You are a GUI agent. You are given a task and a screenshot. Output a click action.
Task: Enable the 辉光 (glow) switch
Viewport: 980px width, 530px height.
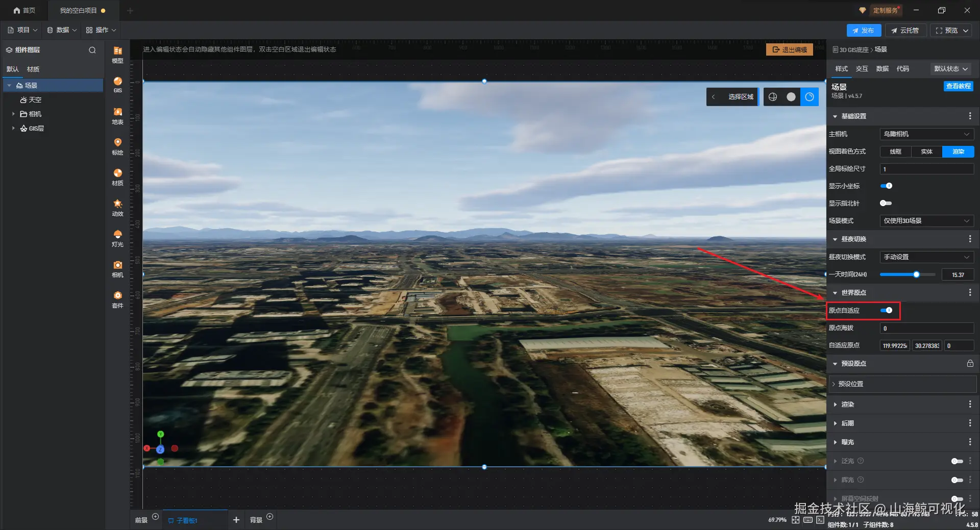[957, 480]
